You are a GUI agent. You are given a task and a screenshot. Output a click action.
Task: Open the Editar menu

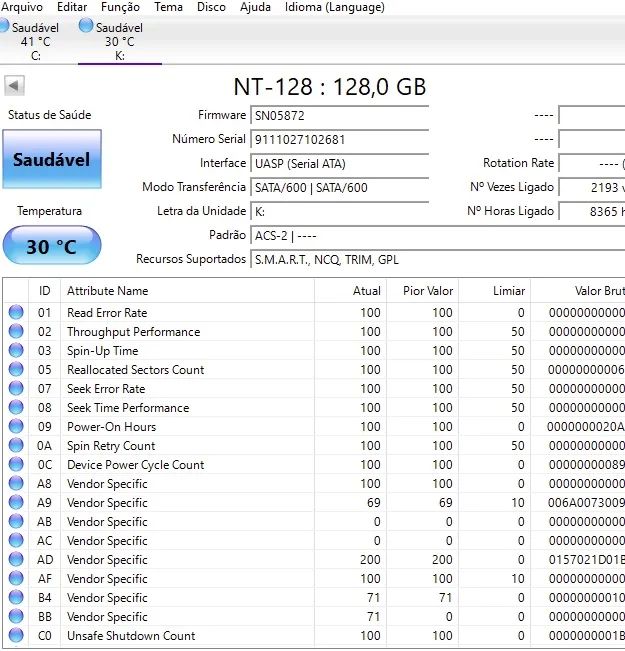click(x=72, y=7)
